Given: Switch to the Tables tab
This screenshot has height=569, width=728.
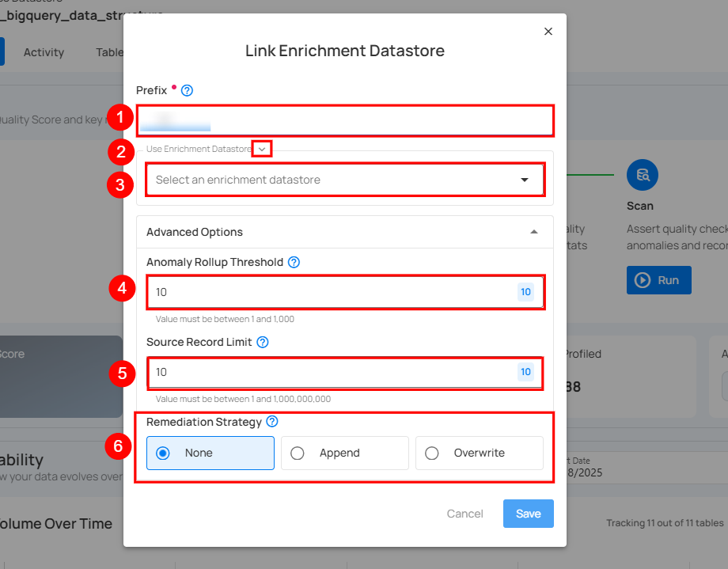Looking at the screenshot, I should [x=110, y=52].
